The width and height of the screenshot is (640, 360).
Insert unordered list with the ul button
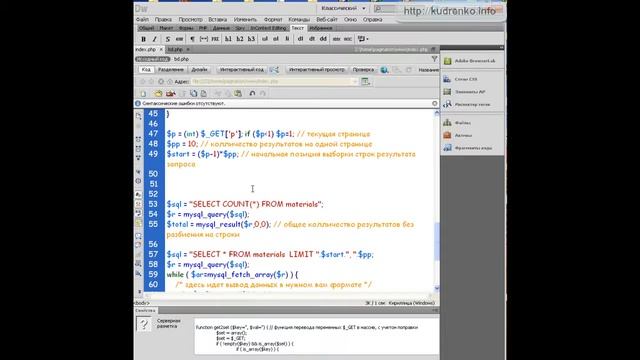click(264, 39)
